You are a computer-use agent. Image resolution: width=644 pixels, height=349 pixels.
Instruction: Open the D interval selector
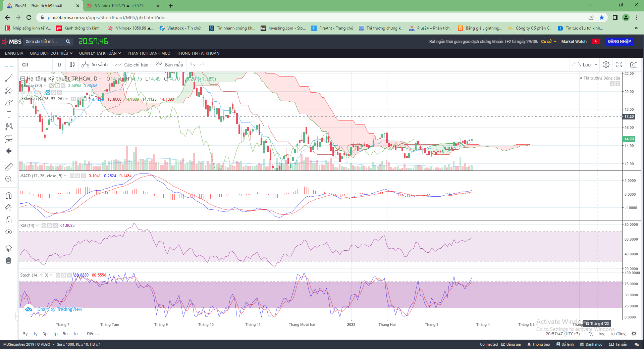pos(59,64)
